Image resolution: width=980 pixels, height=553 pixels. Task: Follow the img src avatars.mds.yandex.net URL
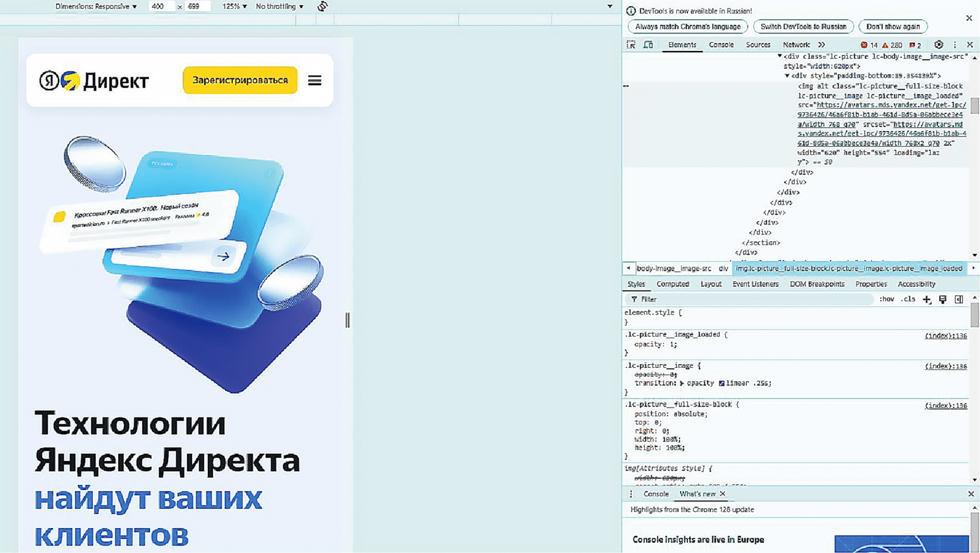pos(882,114)
